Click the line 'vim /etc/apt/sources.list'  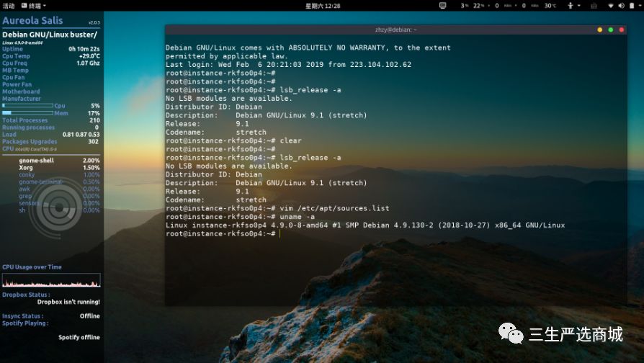pyautogui.click(x=277, y=208)
